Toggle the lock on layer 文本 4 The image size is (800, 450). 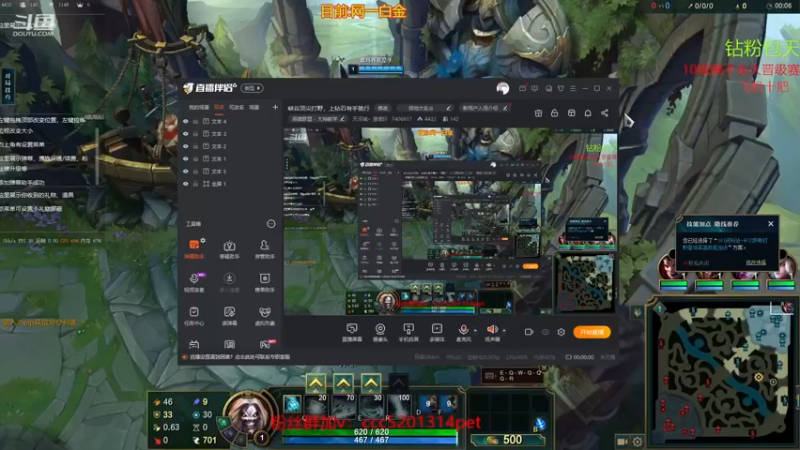(x=195, y=121)
